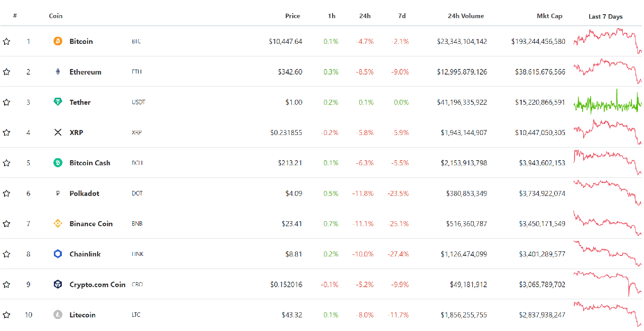The width and height of the screenshot is (644, 331).
Task: Open the Tether coin link
Action: [x=80, y=102]
